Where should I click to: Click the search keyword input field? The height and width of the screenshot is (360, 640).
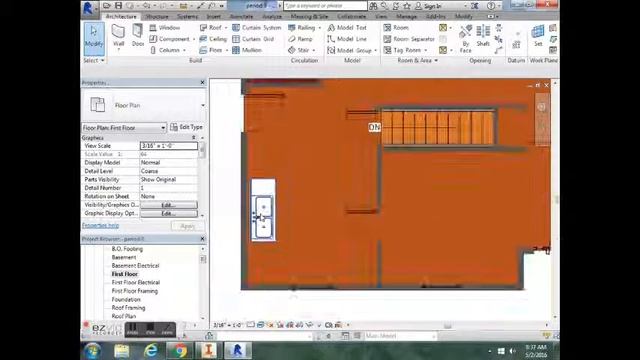pos(325,6)
